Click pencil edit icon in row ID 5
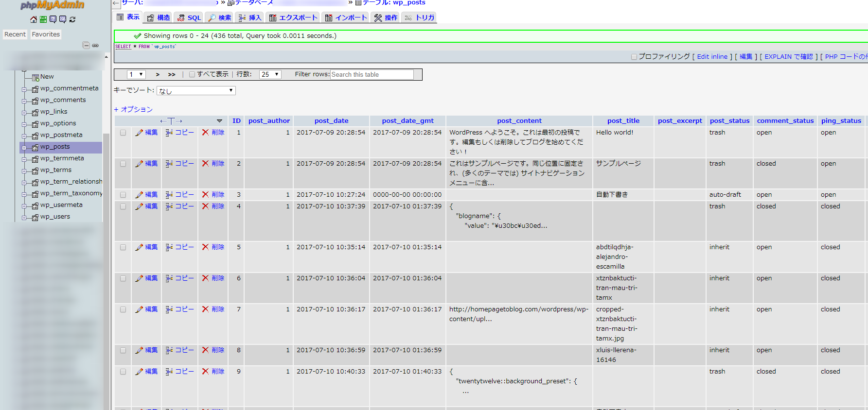The width and height of the screenshot is (868, 410). click(139, 247)
